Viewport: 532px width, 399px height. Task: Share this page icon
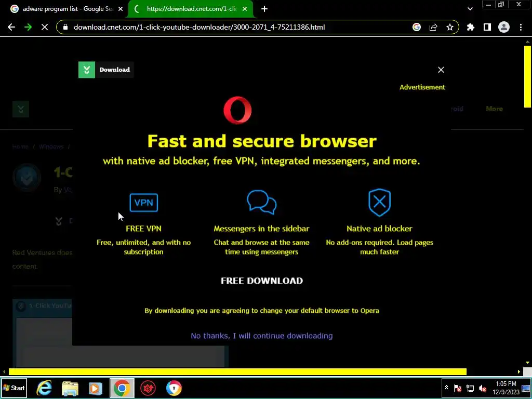[x=433, y=27]
